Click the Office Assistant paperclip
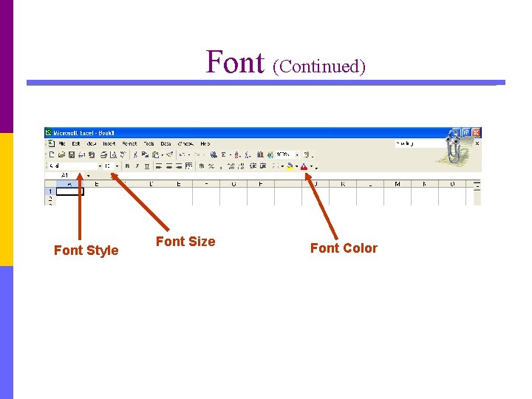 (453, 146)
